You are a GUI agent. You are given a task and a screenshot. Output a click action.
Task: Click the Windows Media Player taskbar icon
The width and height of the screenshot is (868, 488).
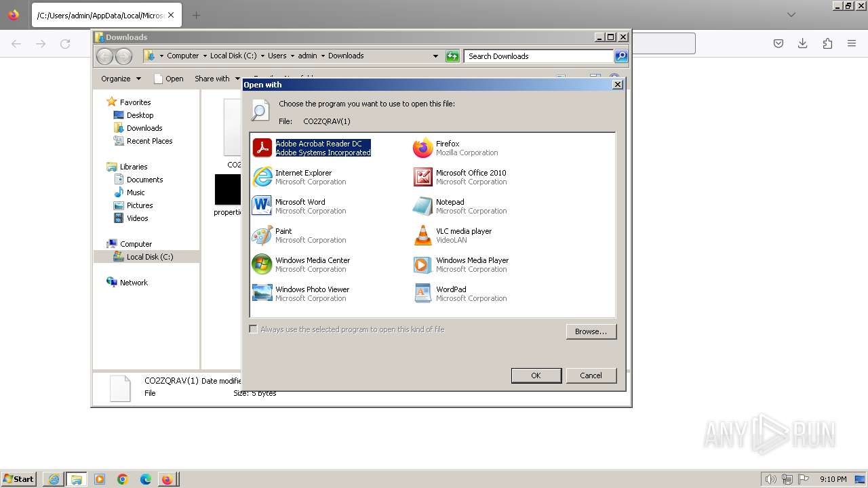click(100, 479)
